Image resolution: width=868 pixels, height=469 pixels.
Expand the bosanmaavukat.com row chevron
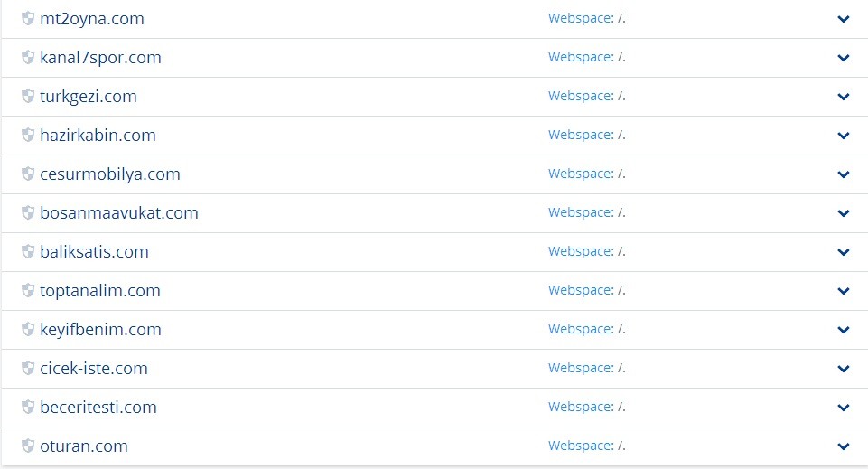843,213
